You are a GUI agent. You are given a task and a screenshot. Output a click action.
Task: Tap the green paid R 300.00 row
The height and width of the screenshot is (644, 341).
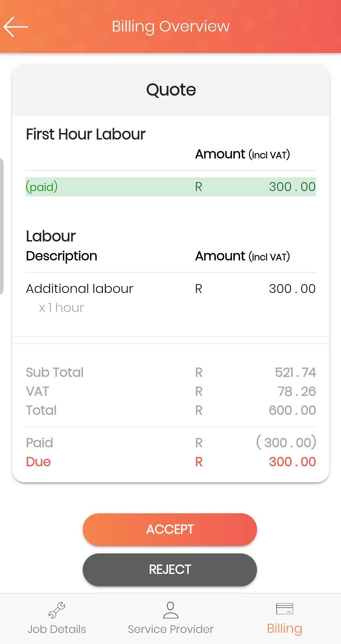[171, 187]
